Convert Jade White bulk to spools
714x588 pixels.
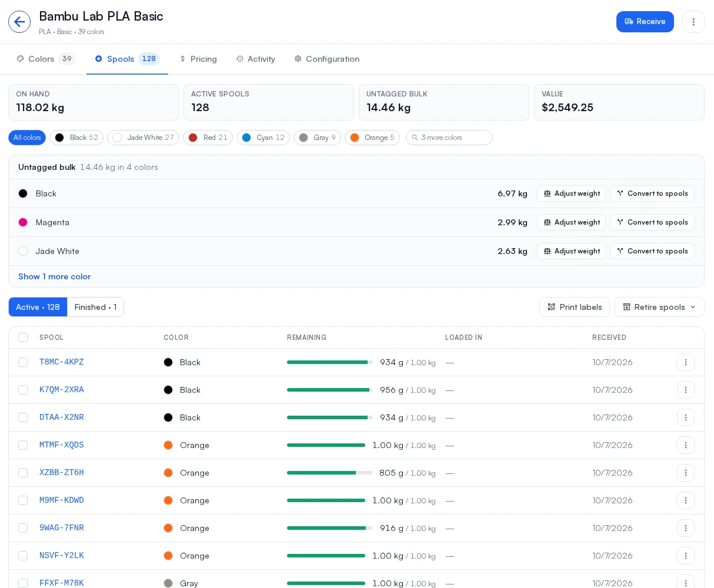tap(652, 251)
